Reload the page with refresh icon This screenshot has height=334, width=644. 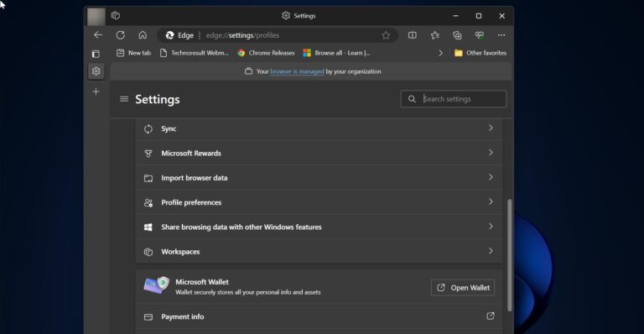tap(121, 35)
